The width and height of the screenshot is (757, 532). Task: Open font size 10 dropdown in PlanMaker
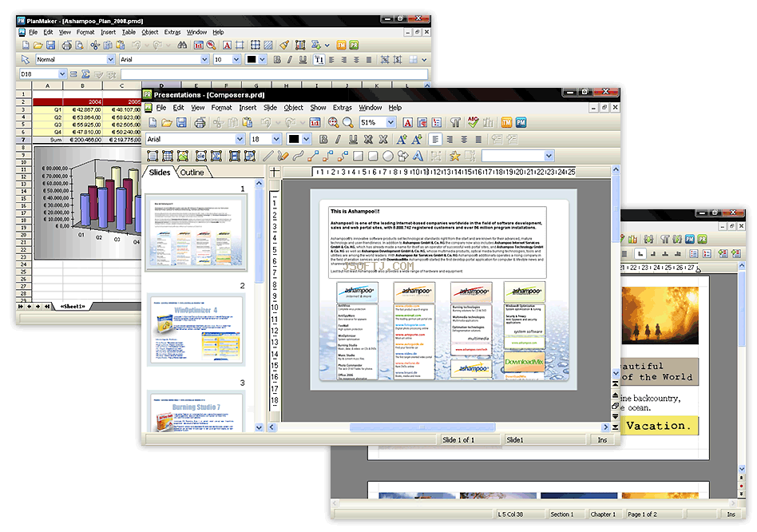pyautogui.click(x=236, y=59)
